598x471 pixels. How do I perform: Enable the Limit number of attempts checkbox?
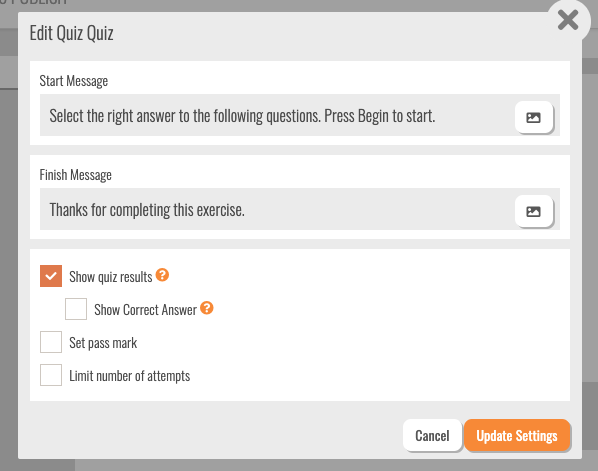tap(51, 375)
